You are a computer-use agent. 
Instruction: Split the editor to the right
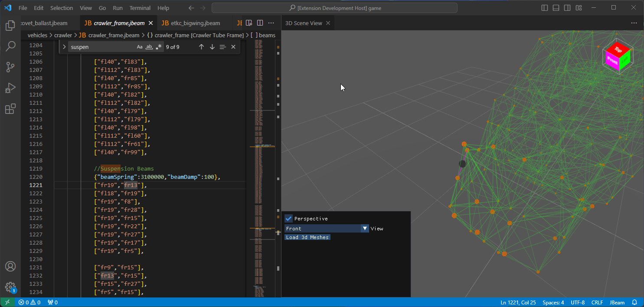pyautogui.click(x=260, y=23)
